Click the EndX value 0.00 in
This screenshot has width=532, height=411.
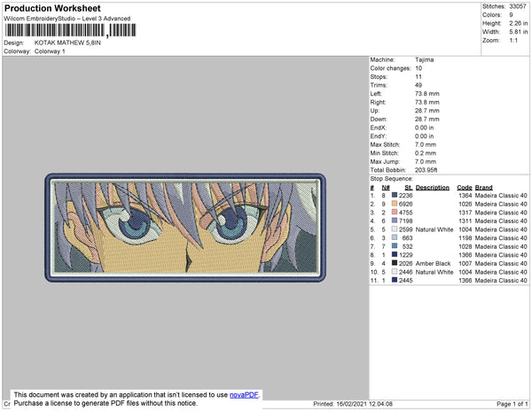pyautogui.click(x=424, y=128)
